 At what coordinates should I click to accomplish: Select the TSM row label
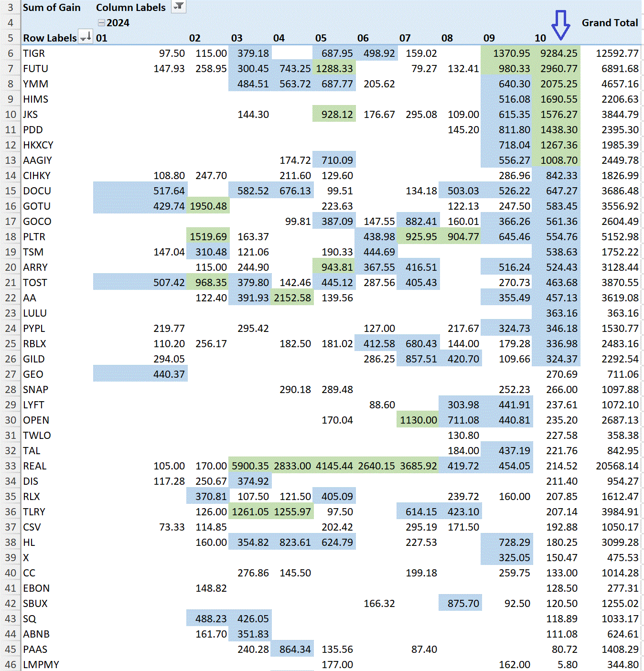click(33, 252)
